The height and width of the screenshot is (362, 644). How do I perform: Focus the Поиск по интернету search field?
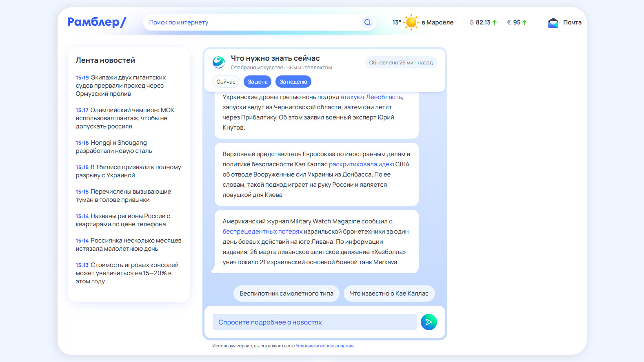tap(253, 22)
